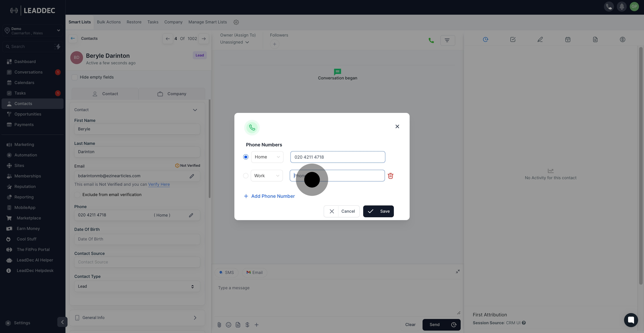Viewport: 644px width, 333px height.
Task: Click Verify Here link
Action: click(x=159, y=184)
